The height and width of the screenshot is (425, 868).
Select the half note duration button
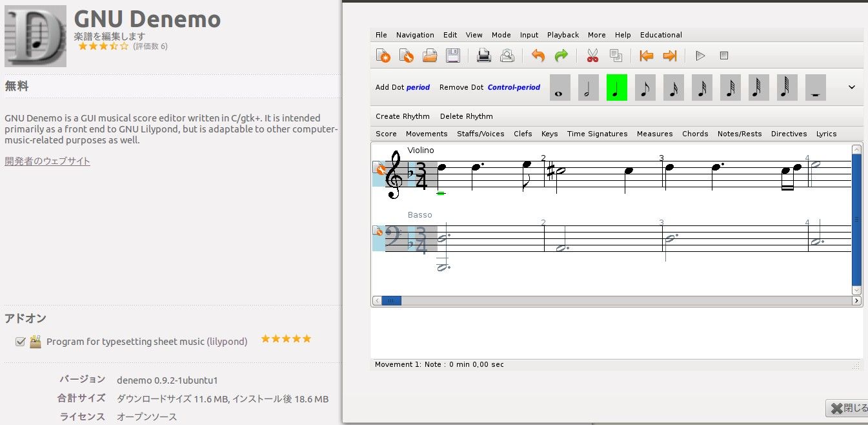[588, 87]
